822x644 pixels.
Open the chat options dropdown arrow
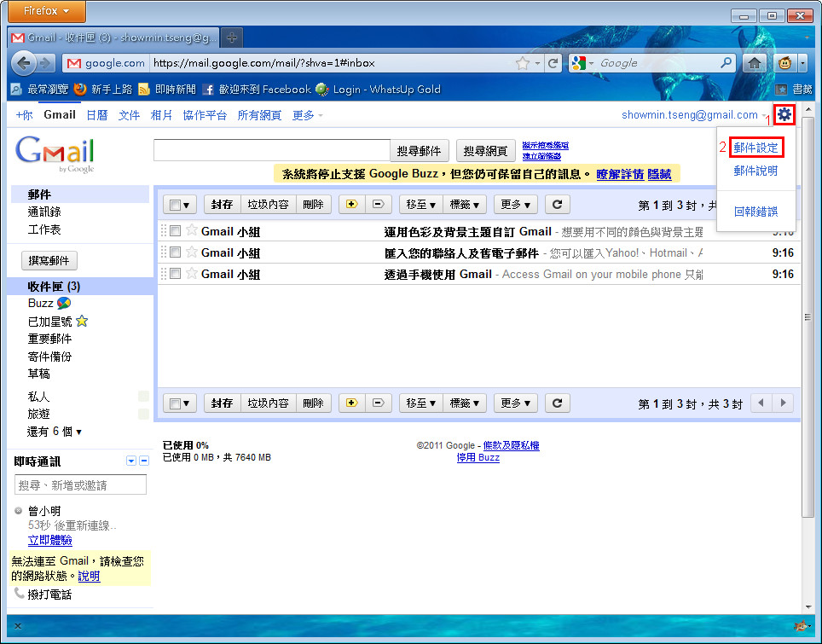pyautogui.click(x=131, y=461)
